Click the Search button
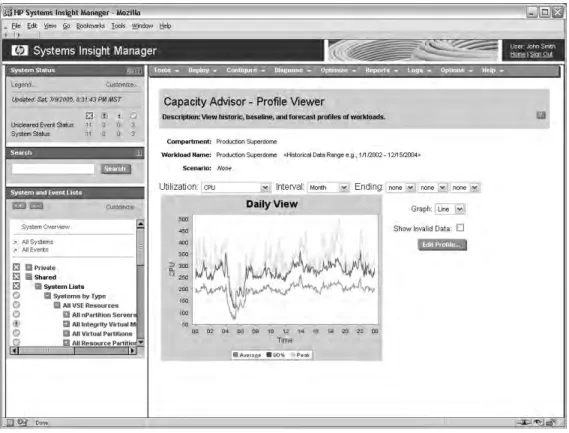 click(x=116, y=169)
